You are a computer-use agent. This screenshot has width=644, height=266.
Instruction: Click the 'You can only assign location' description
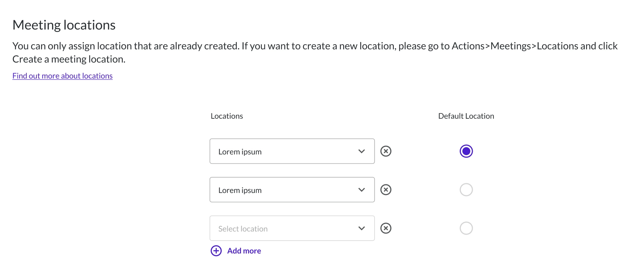click(x=315, y=52)
